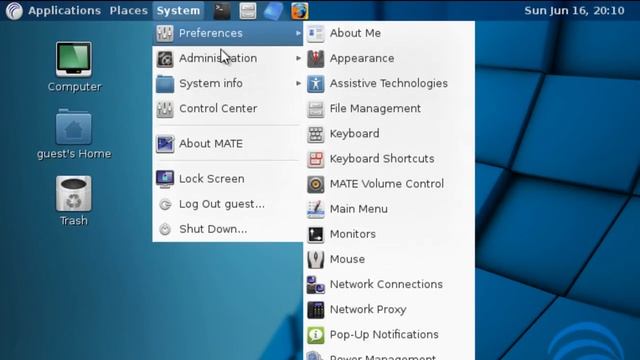Image resolution: width=640 pixels, height=360 pixels.
Task: Open Monitors preferences entry
Action: 389,235
